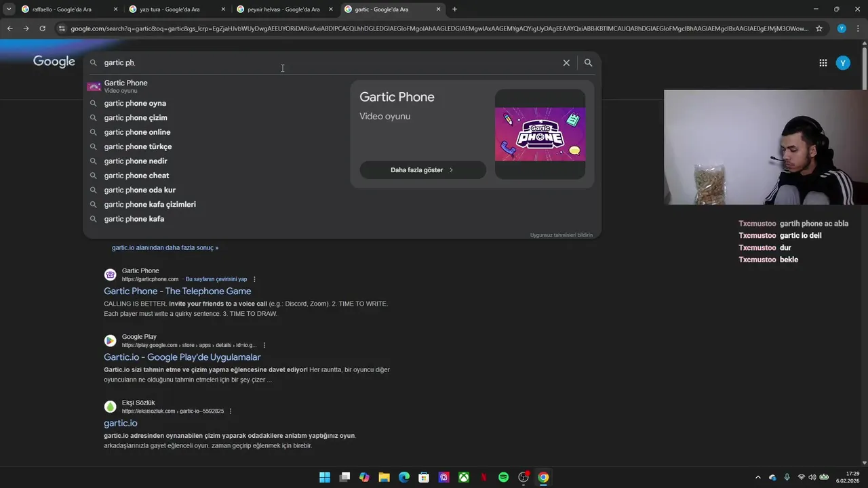Show hidden system tray icons

(758, 477)
